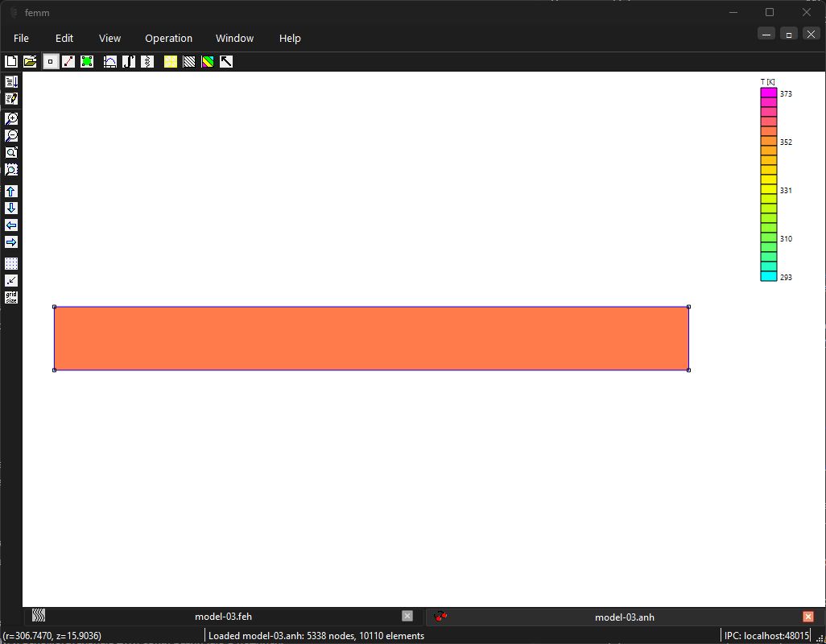Pan the view down
The height and width of the screenshot is (644, 826).
(11, 208)
